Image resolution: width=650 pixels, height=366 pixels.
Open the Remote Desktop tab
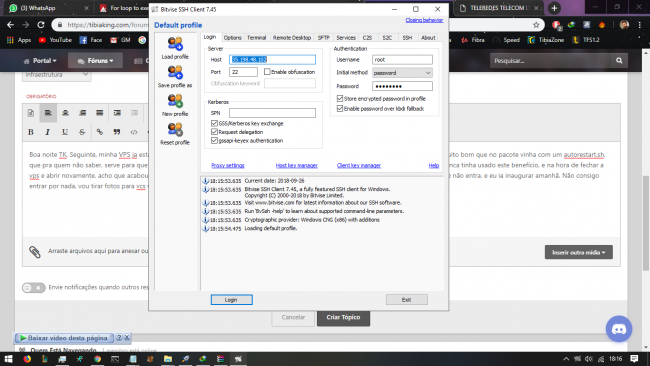click(292, 38)
